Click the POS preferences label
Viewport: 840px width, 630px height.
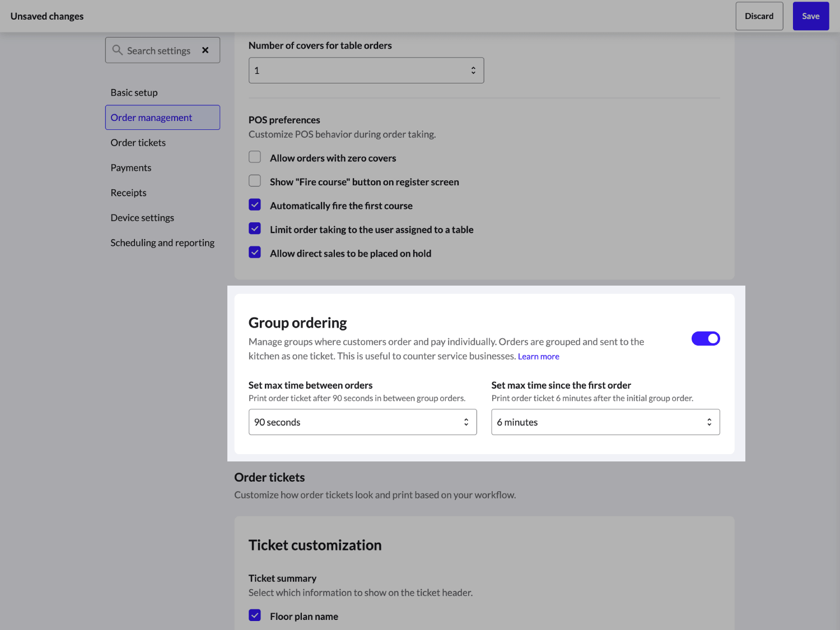(284, 120)
